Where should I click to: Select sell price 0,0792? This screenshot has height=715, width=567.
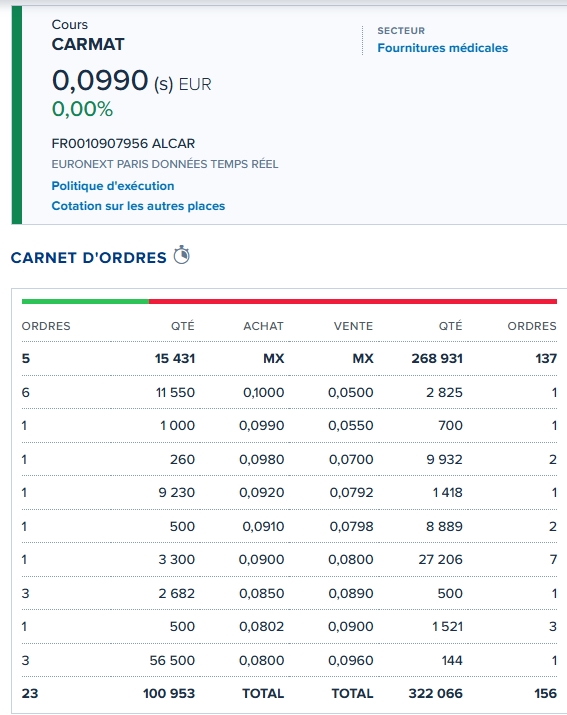(x=351, y=492)
